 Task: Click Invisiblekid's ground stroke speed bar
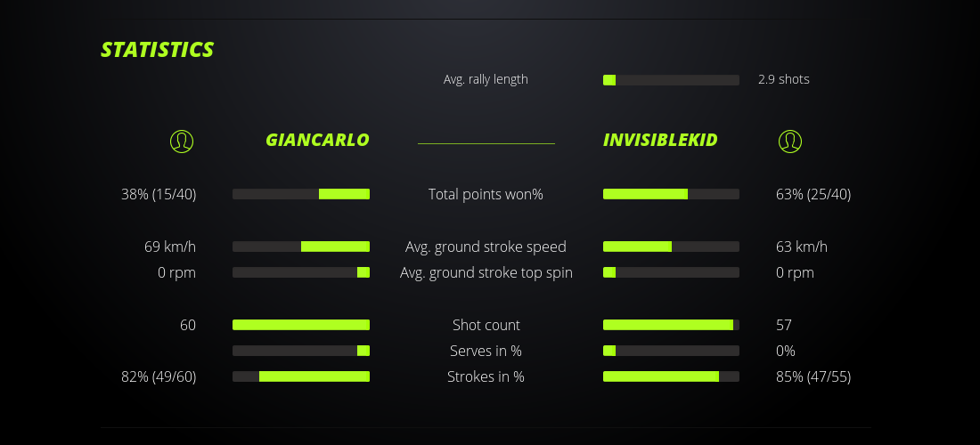pos(671,247)
